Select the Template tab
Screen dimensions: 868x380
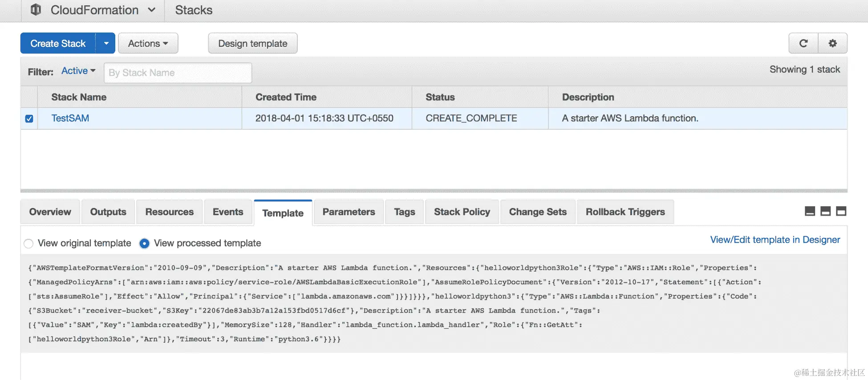click(x=283, y=213)
